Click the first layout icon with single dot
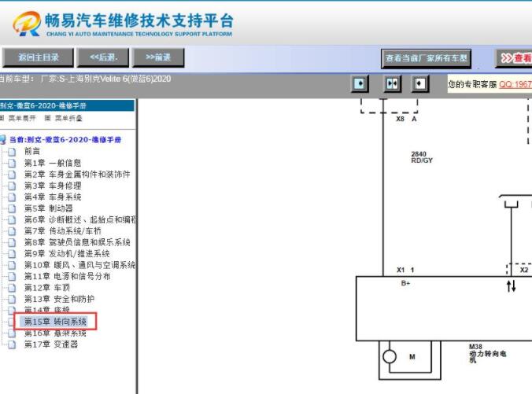532x394 pixels. click(360, 83)
